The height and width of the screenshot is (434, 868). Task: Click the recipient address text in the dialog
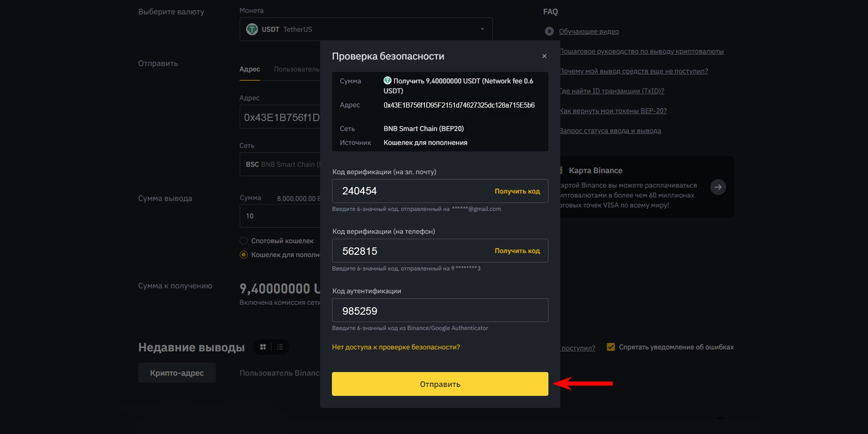[459, 105]
